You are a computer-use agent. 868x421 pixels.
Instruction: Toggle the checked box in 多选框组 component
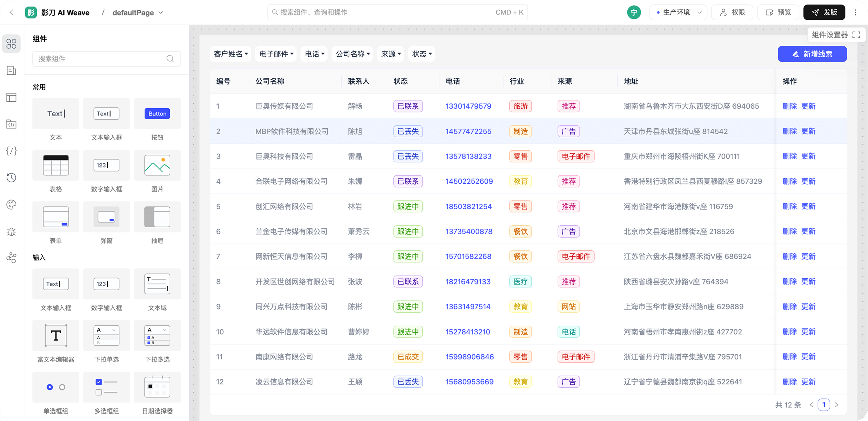(x=99, y=382)
